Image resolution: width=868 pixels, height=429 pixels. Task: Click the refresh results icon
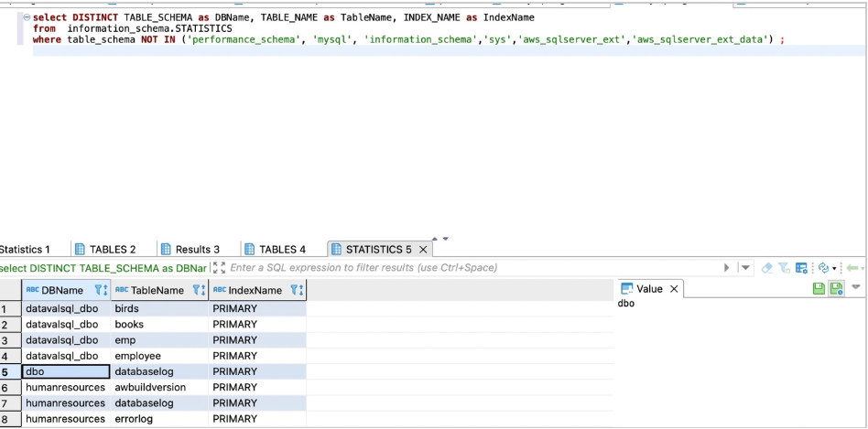[x=823, y=268]
